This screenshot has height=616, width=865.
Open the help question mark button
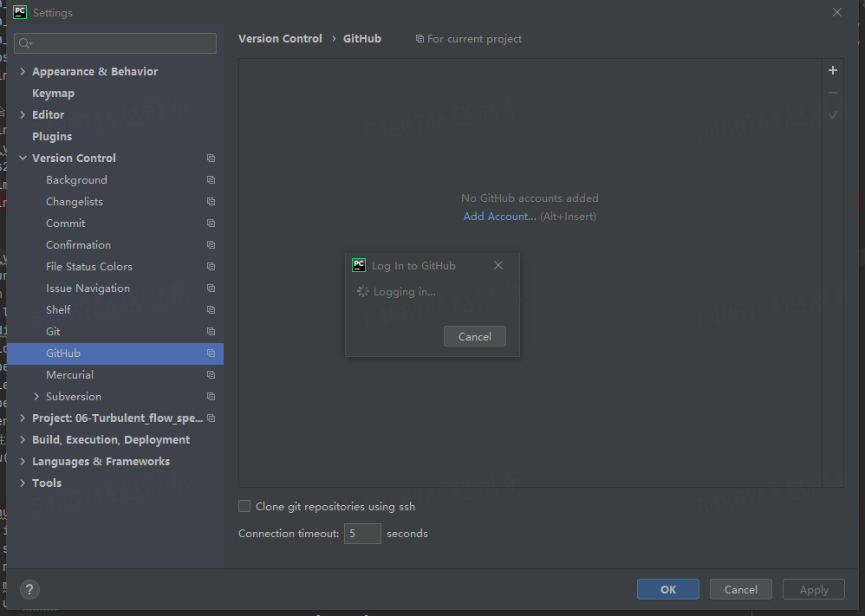click(x=29, y=589)
